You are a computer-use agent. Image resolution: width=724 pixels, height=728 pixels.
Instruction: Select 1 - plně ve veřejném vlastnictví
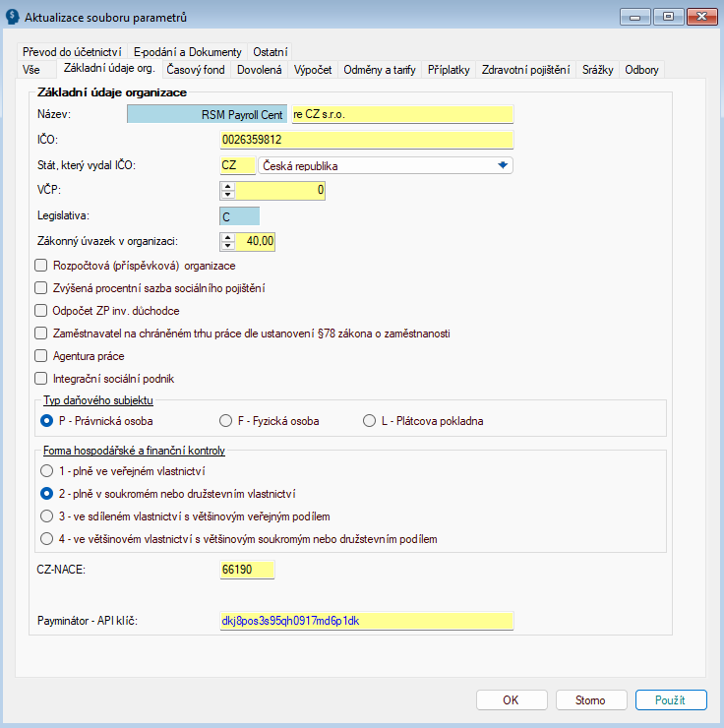(x=46, y=471)
